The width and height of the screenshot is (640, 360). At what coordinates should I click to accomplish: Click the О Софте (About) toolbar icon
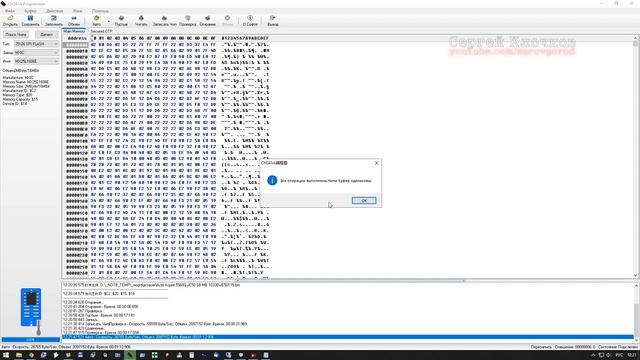point(250,20)
